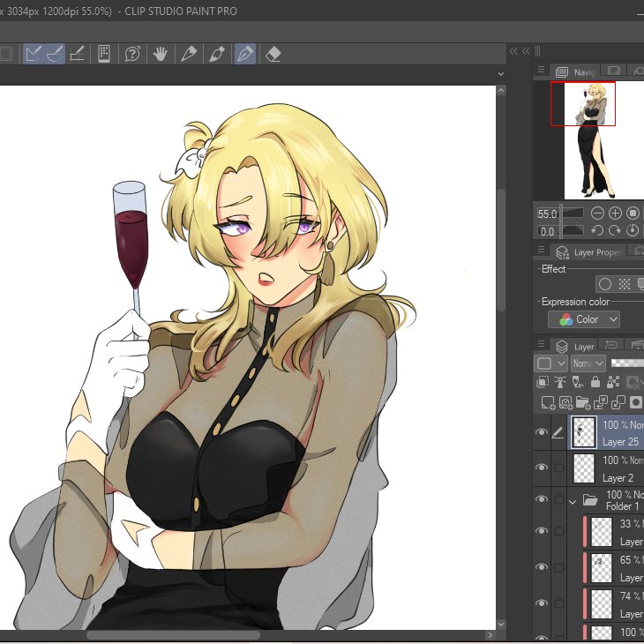
Task: Open the Navigator panel menu hamburger
Action: (541, 70)
